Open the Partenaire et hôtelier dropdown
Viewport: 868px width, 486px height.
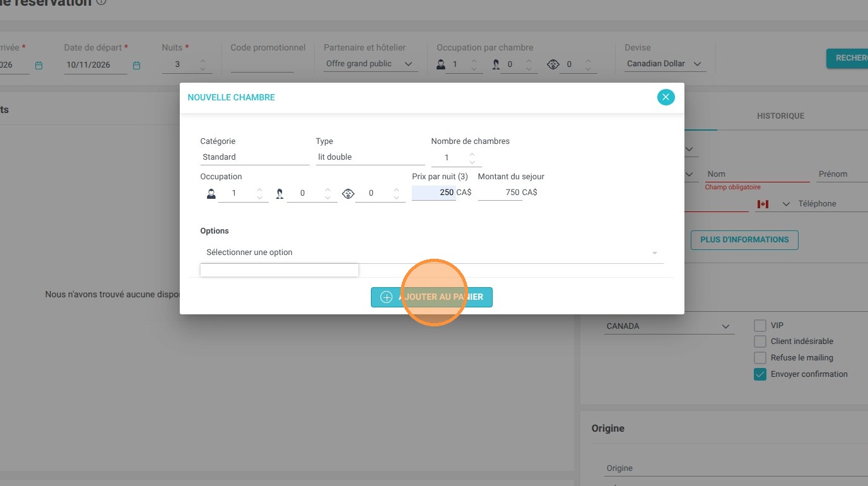pyautogui.click(x=371, y=64)
